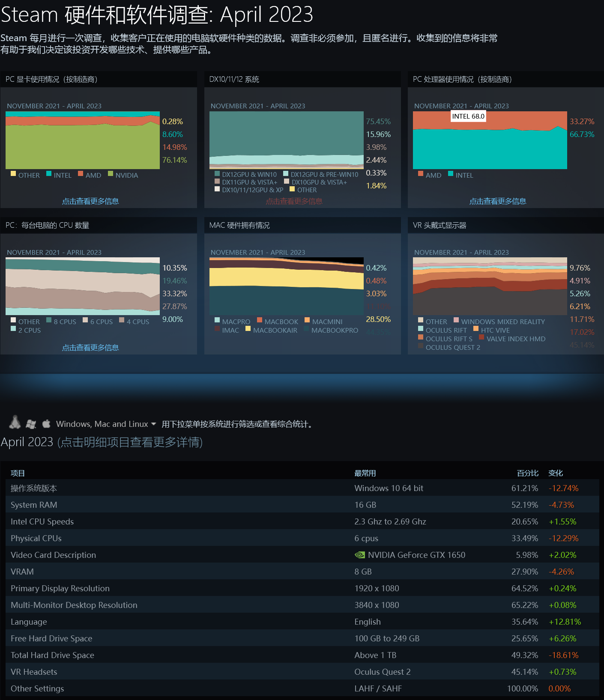The image size is (604, 700).
Task: Click the MAC 硬件拥有情况 stacked chart
Action: (286, 286)
